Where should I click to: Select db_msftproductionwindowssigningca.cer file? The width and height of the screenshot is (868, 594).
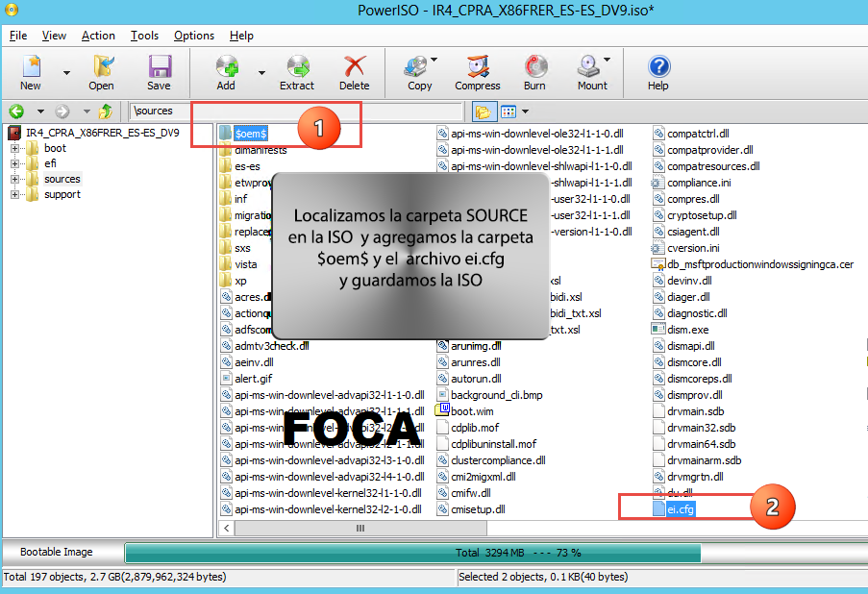(760, 264)
